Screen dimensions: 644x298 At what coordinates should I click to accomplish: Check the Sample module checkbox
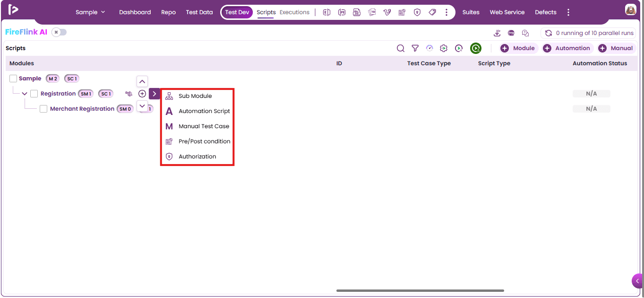(13, 79)
